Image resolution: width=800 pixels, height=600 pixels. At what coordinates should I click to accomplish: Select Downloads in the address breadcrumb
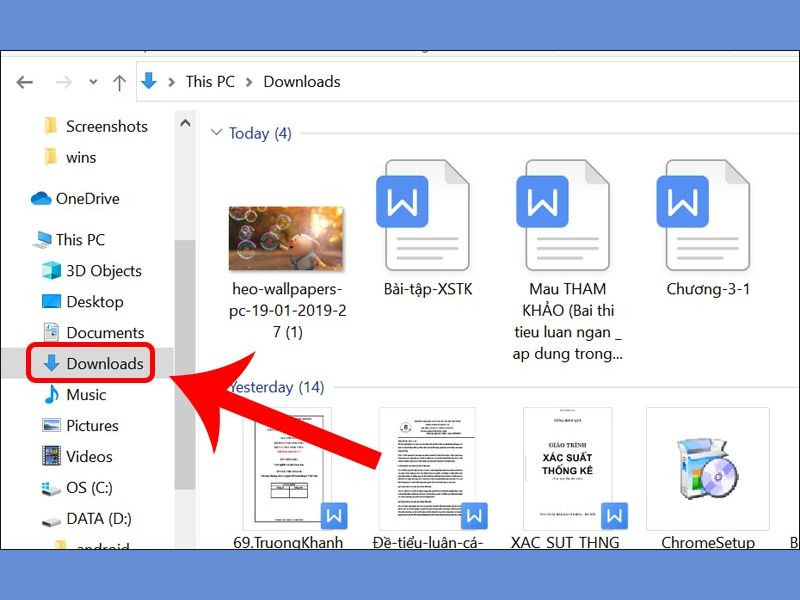(302, 82)
